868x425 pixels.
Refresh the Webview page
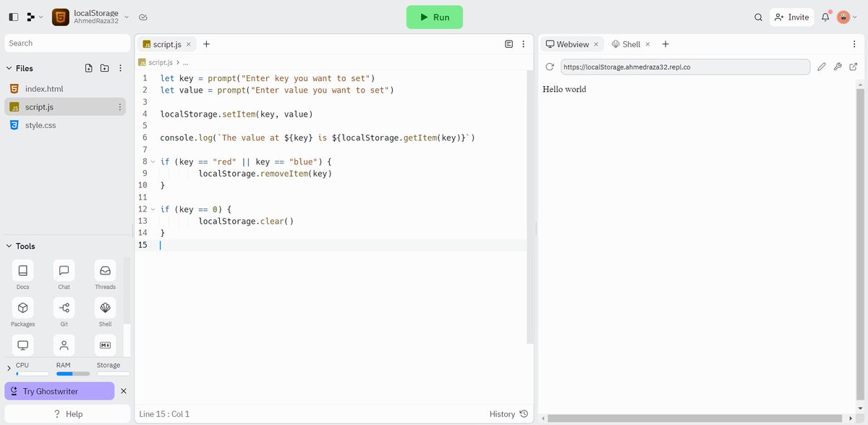[550, 67]
